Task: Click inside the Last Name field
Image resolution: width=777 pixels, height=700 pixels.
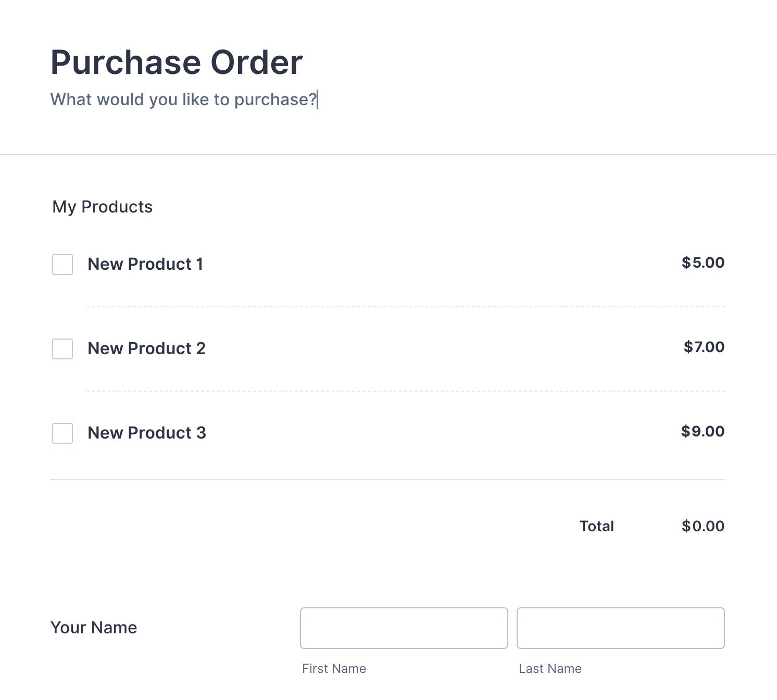Action: coord(620,628)
